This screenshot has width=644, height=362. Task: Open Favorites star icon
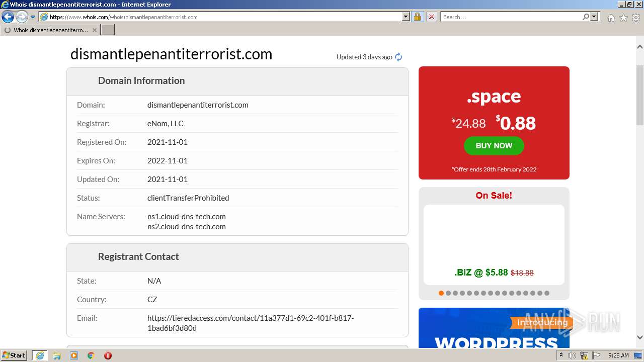click(x=623, y=18)
